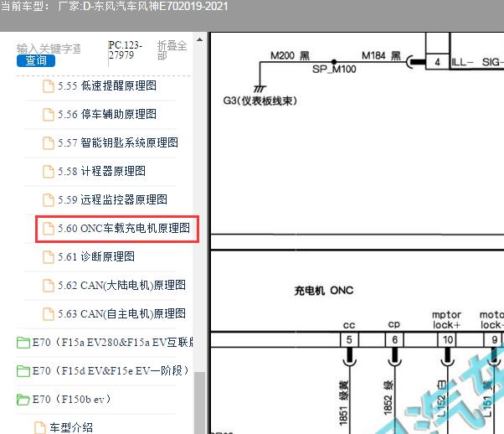Screen dimensions: 504x434
Task: Expand folder E70（F15d EV&F15e EV一阶段）
Action: point(111,371)
